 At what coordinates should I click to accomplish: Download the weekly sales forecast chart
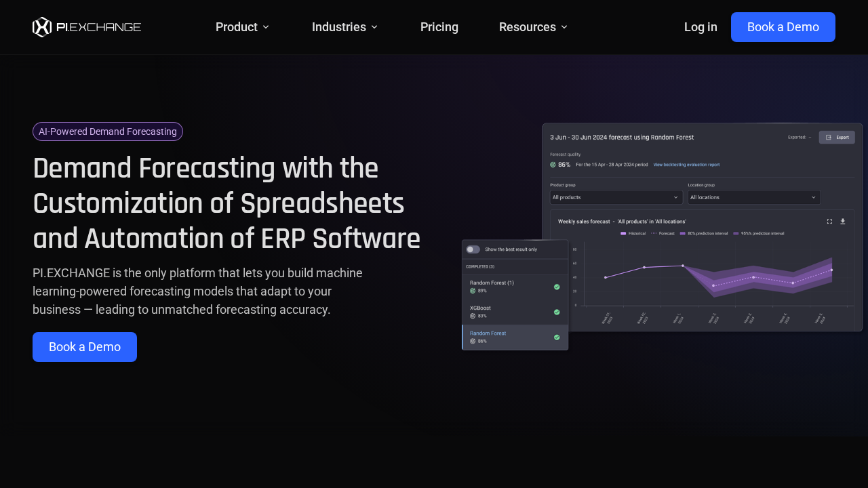[843, 221]
